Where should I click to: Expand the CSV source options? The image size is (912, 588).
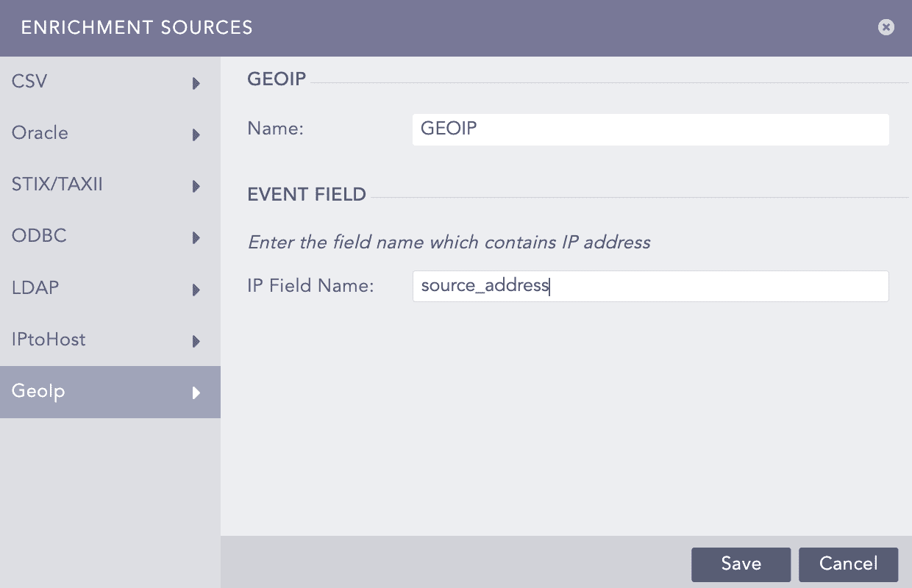tap(196, 83)
